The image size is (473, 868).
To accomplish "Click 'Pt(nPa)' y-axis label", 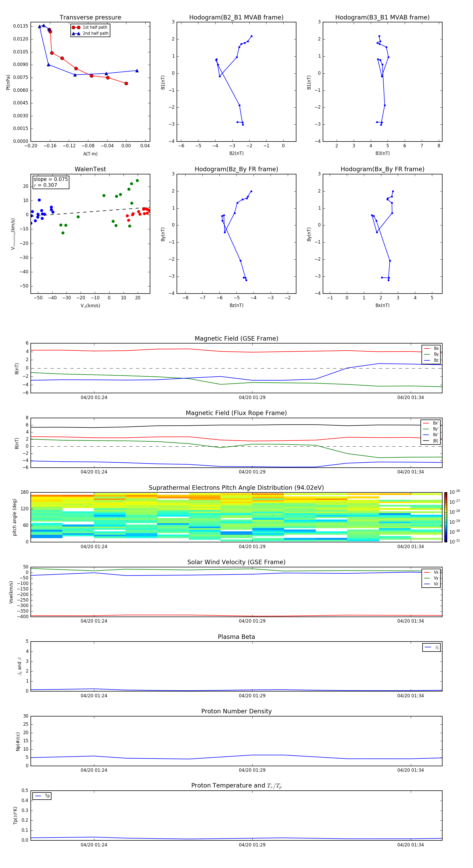I will pyautogui.click(x=8, y=82).
